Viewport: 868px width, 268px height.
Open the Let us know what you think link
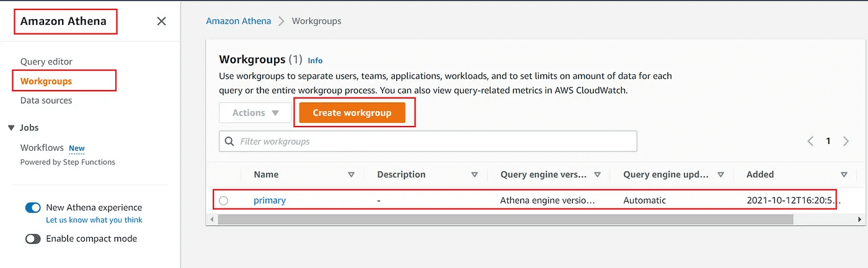click(94, 220)
